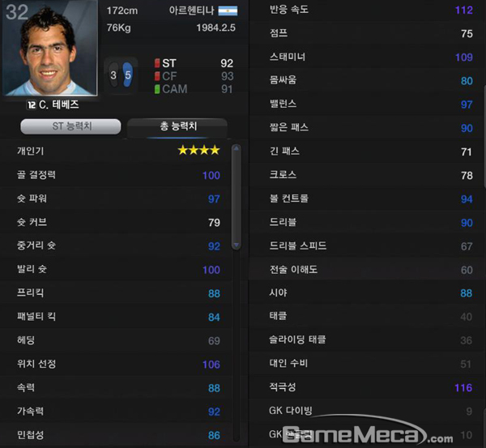
Task: Click the left foot rating 3 icon
Action: pyautogui.click(x=113, y=75)
